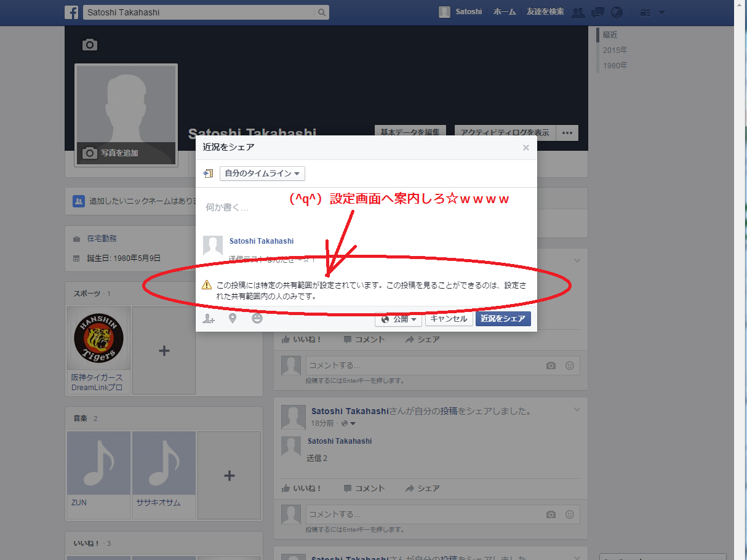Open the privacy shortcuts lock icon
Image resolution: width=747 pixels, height=560 pixels.
(x=645, y=12)
